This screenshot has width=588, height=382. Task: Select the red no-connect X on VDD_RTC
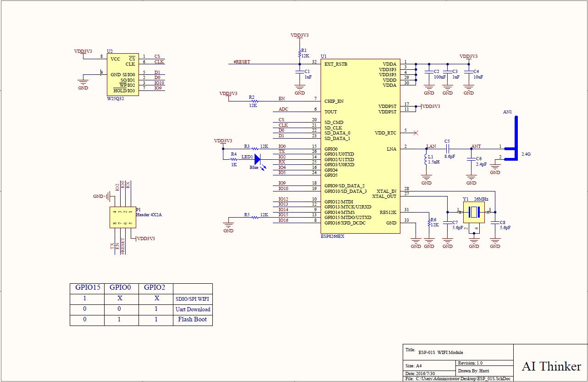[416, 133]
